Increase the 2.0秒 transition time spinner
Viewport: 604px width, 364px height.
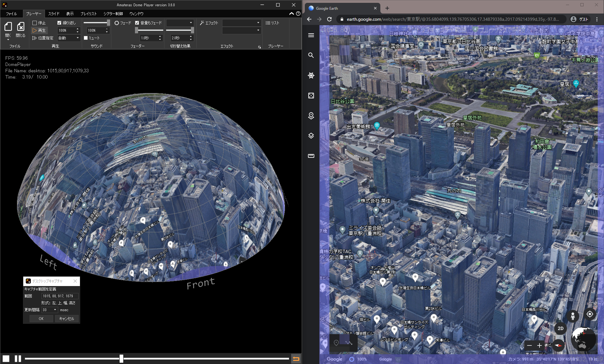[x=191, y=36]
